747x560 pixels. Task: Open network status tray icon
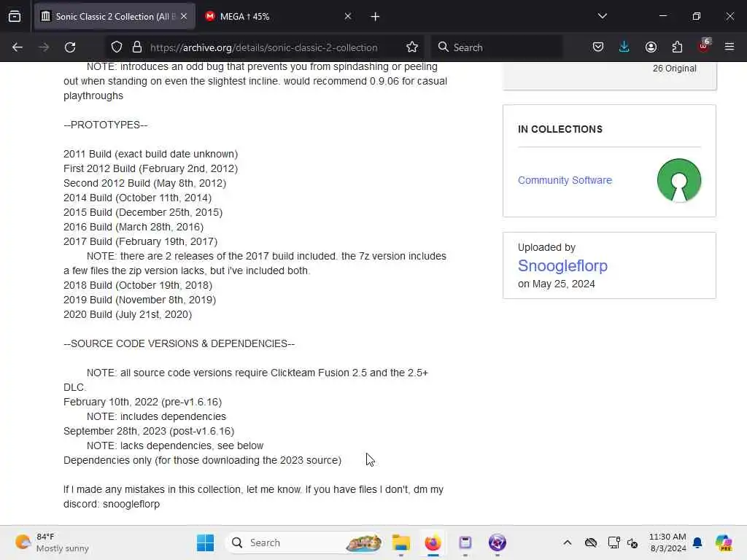[x=614, y=542]
